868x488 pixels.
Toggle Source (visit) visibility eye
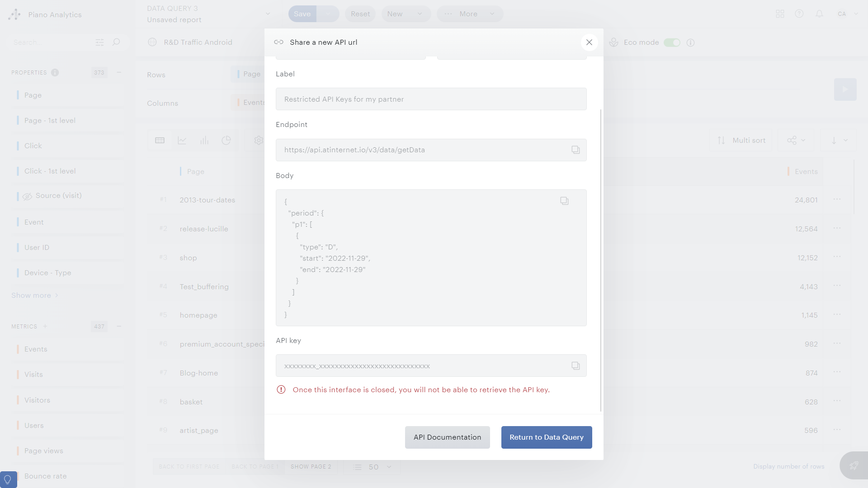point(28,196)
